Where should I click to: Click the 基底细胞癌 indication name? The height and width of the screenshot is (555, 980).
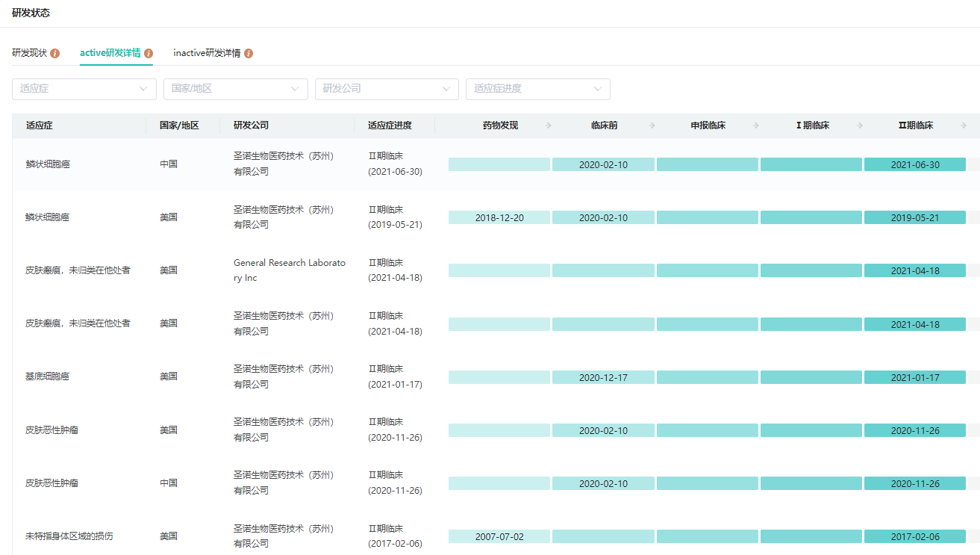click(47, 377)
